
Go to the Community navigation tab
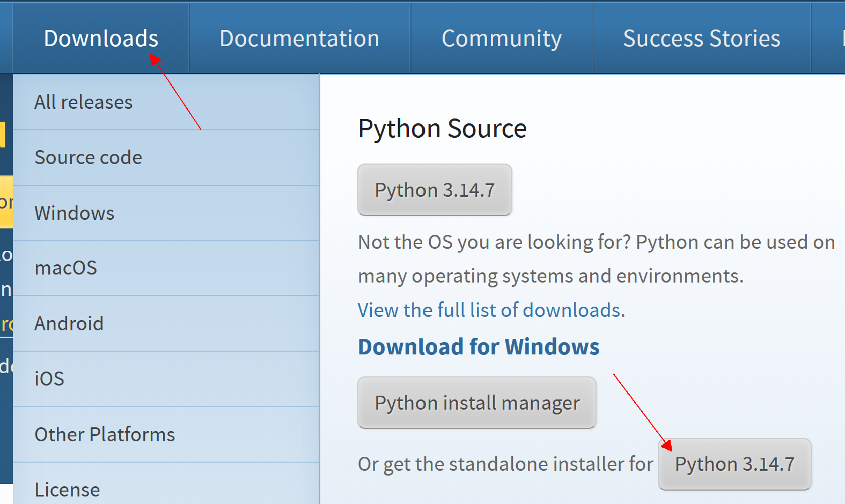502,38
